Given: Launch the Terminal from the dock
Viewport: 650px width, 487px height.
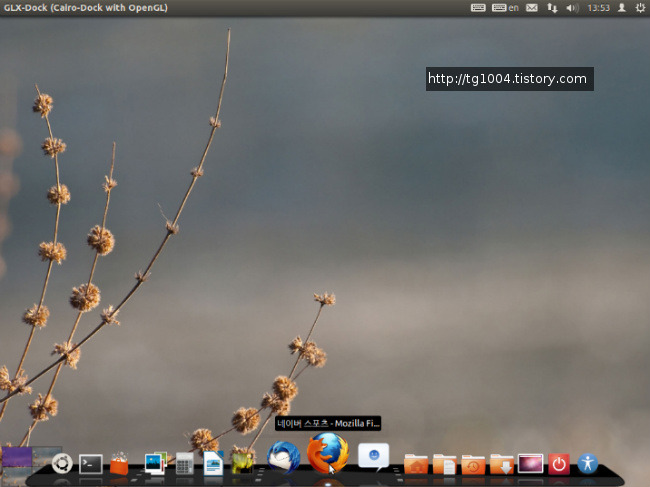Looking at the screenshot, I should [x=91, y=464].
